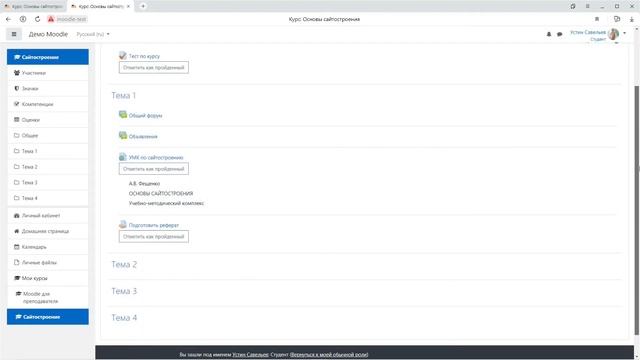Open the Подготовить реферат assignment

pos(154,225)
